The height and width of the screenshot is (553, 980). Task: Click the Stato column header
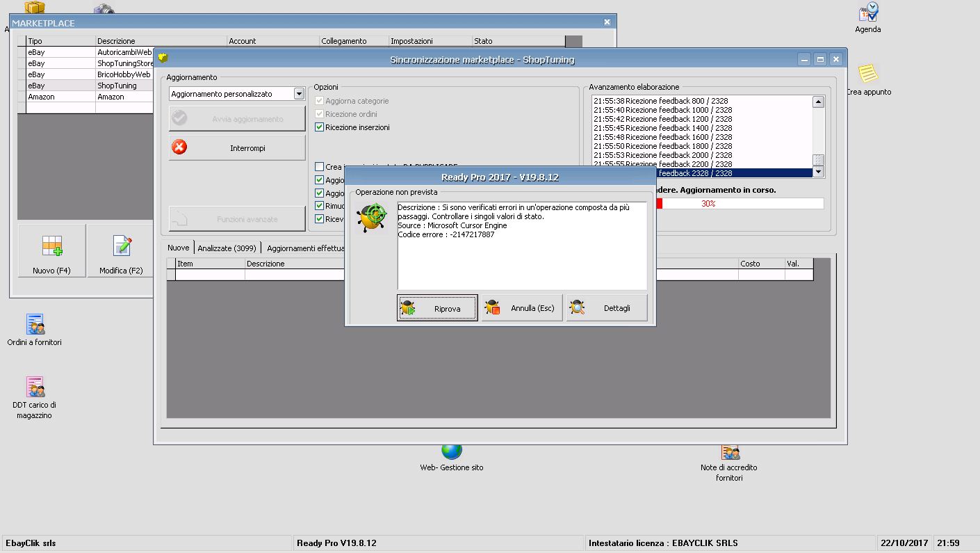click(x=518, y=41)
